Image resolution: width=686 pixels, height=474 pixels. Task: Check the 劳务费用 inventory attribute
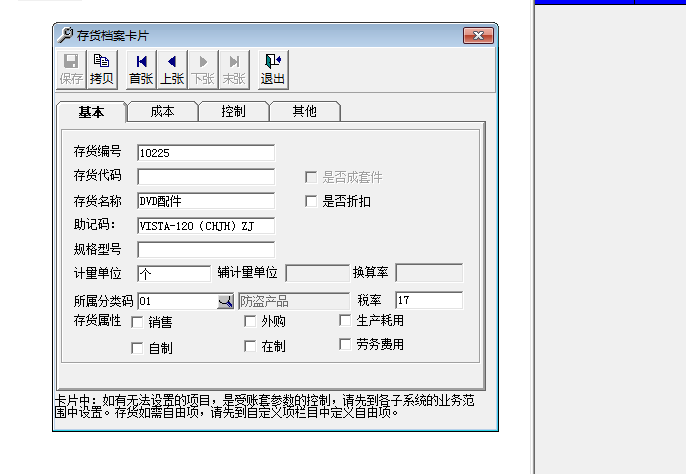[x=345, y=344]
